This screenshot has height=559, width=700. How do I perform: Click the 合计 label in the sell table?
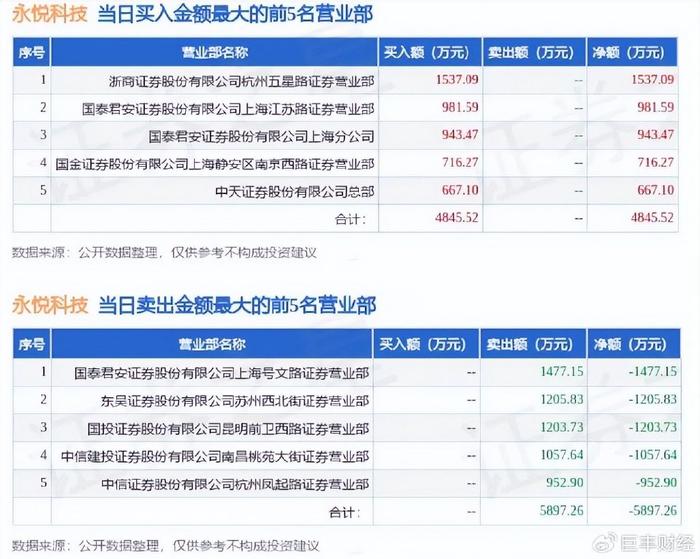[x=344, y=512]
